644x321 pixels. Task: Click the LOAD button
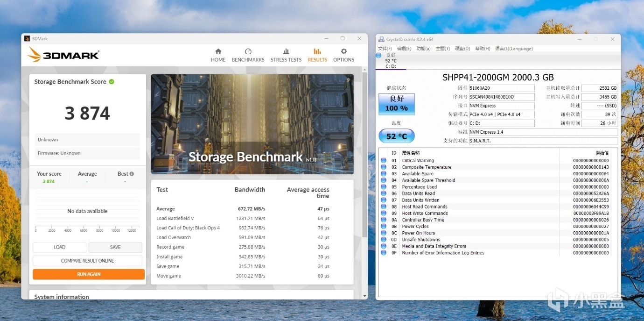coord(59,247)
